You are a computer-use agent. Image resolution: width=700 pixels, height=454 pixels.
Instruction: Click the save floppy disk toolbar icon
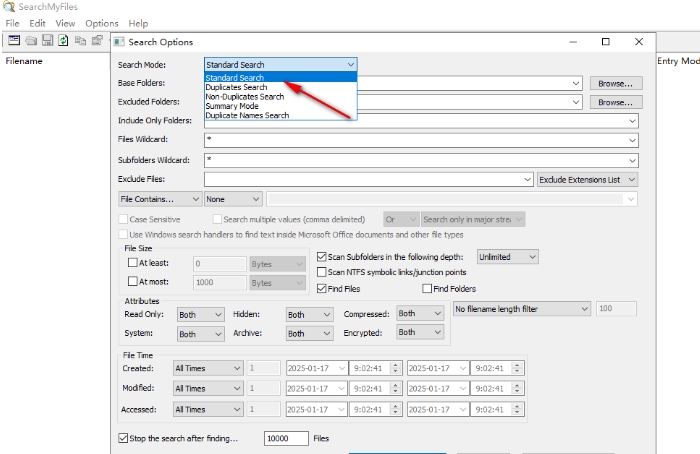(47, 40)
